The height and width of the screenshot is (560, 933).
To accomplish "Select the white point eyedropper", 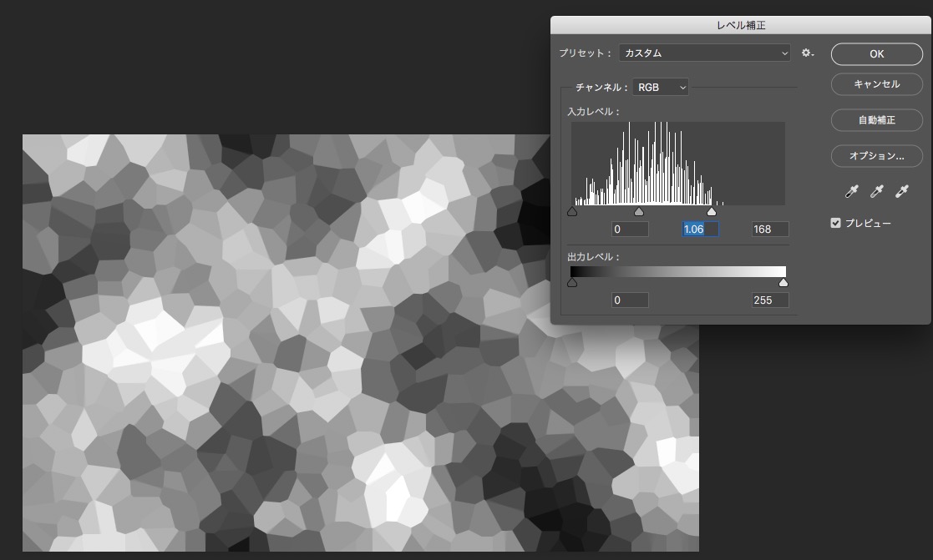I will [x=902, y=191].
